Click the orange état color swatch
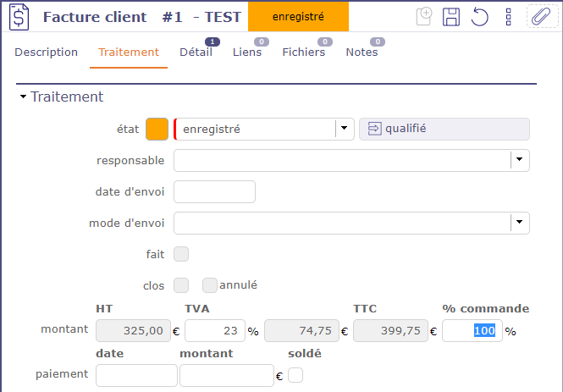Viewport: 563px width, 392px height. pos(157,129)
